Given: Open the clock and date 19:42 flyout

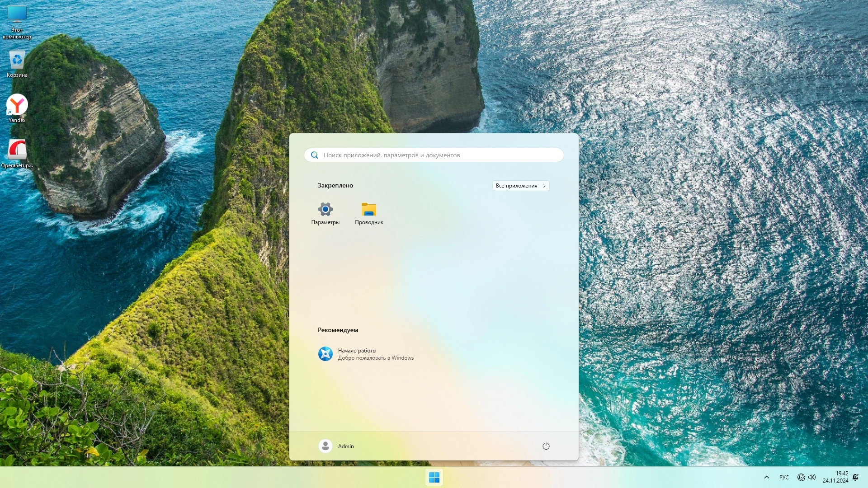Looking at the screenshot, I should (x=835, y=477).
